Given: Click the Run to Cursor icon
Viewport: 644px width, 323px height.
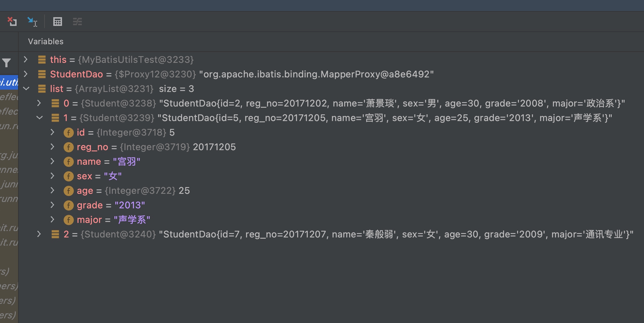Looking at the screenshot, I should tap(32, 22).
